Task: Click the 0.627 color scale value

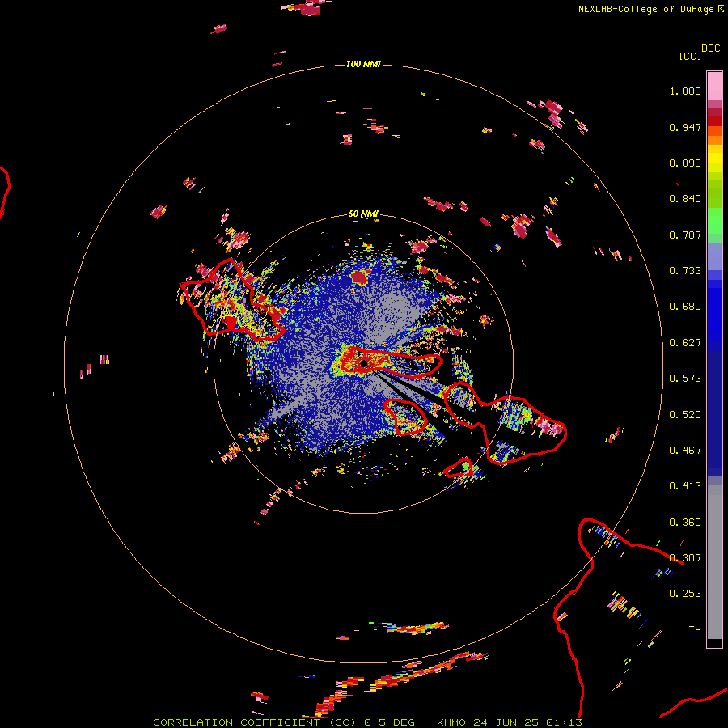Action: pos(685,343)
